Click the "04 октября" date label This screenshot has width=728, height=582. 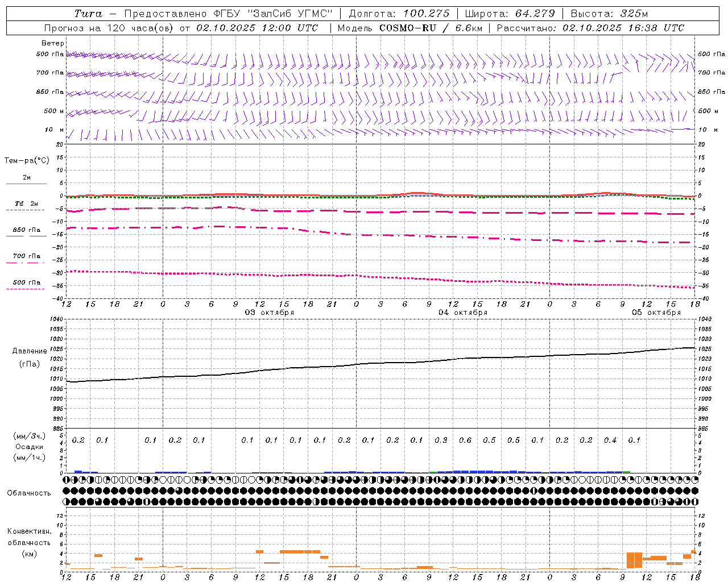point(463,313)
